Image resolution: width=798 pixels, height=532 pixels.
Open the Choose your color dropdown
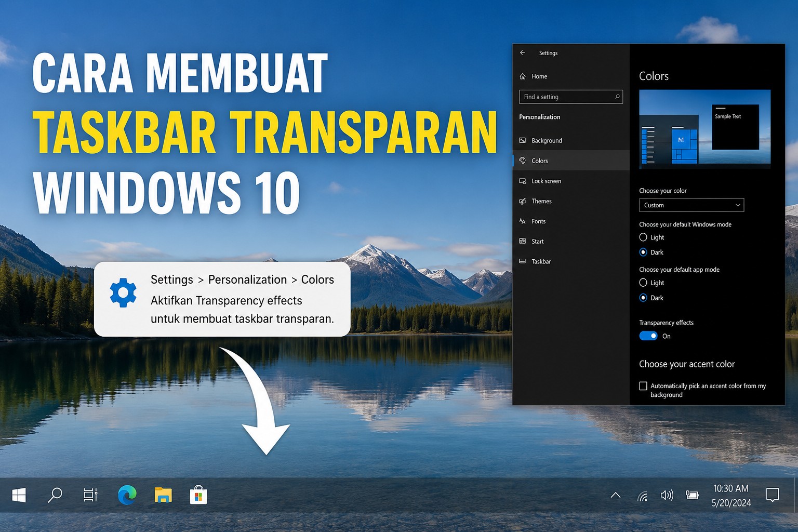pyautogui.click(x=691, y=205)
